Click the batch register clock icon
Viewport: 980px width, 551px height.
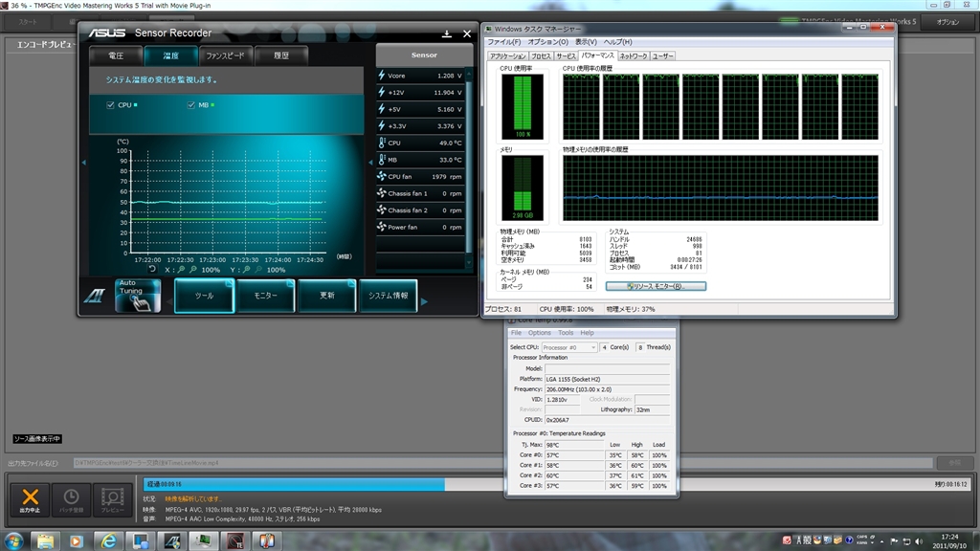(71, 499)
